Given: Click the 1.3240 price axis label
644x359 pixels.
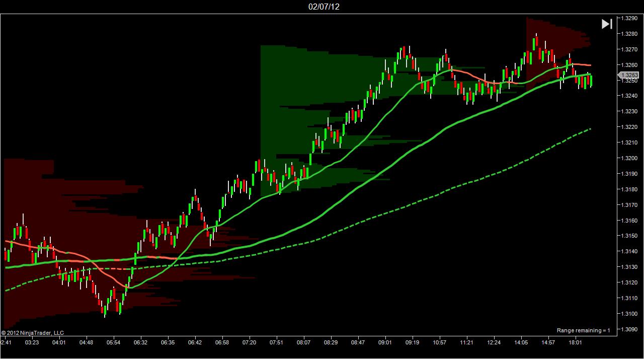Looking at the screenshot, I should coord(629,96).
